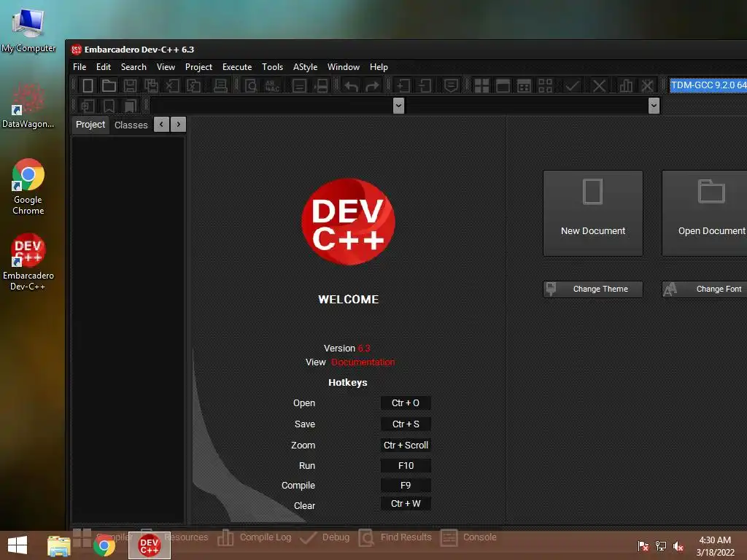Switch to the Console bottom tab

pos(469,537)
